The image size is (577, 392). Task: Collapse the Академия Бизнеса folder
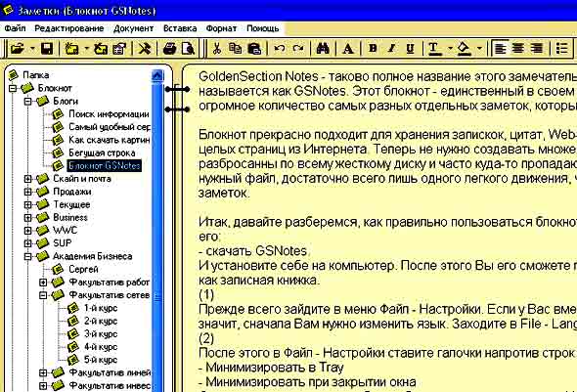coord(28,256)
